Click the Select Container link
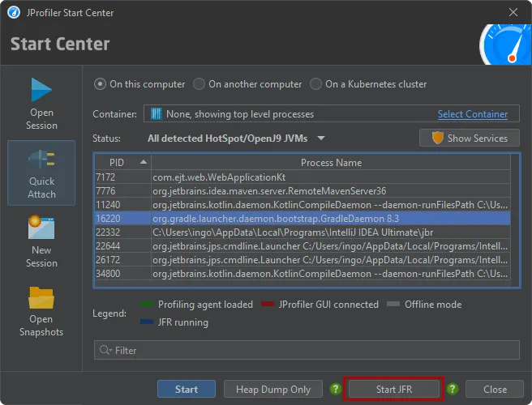Viewport: 532px width, 405px height. coord(472,114)
